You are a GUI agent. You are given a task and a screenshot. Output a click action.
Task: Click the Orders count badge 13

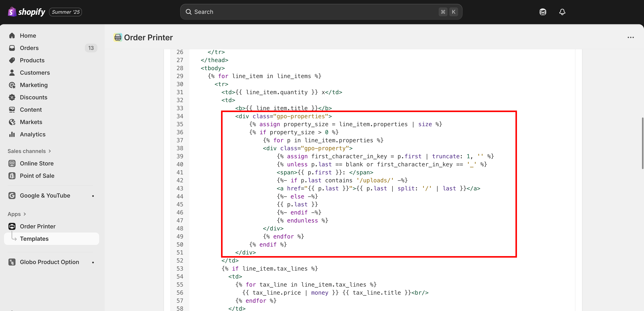(91, 48)
